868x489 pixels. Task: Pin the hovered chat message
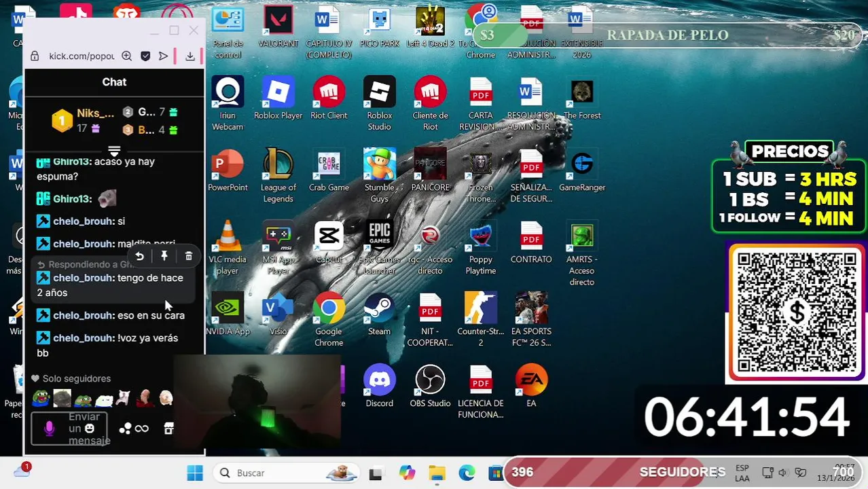[x=164, y=256]
